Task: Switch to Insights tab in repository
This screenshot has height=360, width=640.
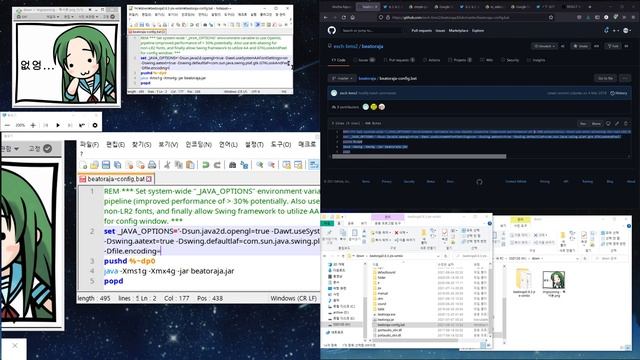Action: tap(536, 60)
